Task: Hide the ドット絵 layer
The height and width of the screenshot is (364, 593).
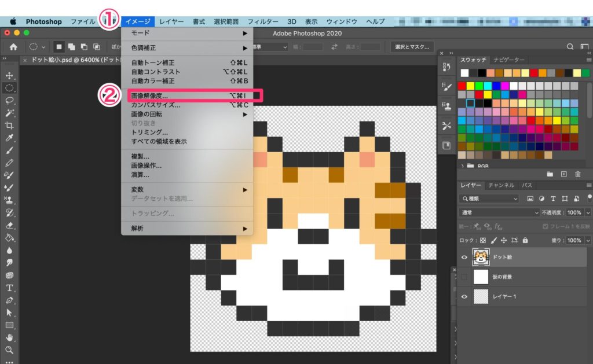Action: point(463,256)
